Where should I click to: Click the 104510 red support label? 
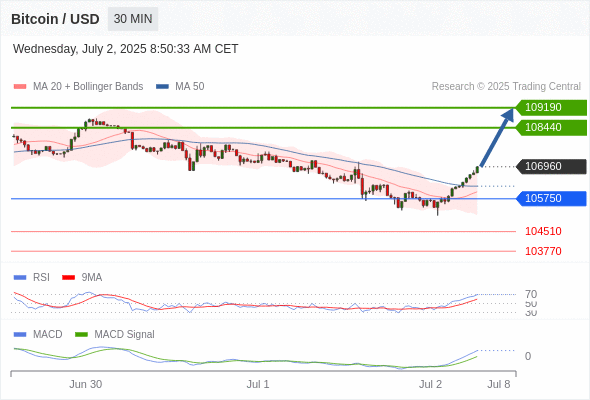[543, 231]
